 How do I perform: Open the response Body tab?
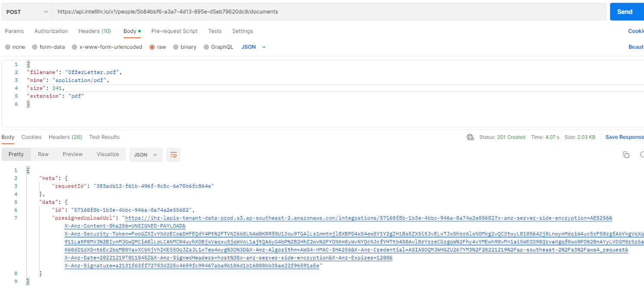pos(8,137)
